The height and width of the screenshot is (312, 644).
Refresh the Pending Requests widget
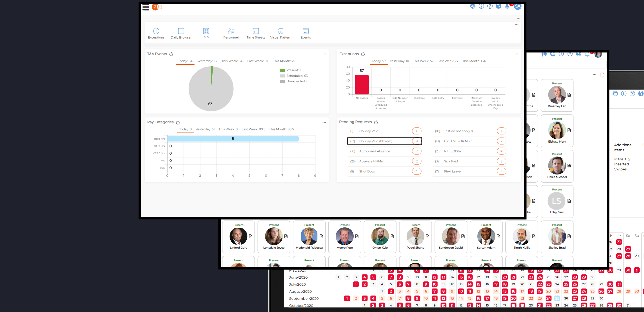(376, 122)
